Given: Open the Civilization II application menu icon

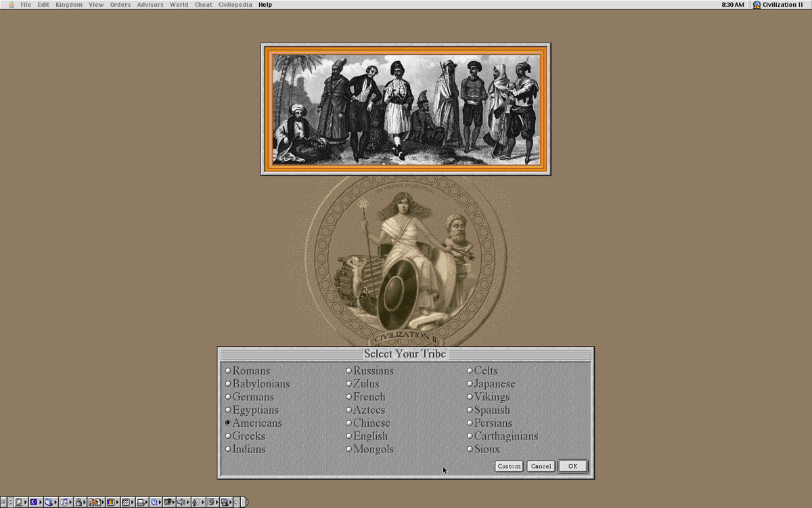Looking at the screenshot, I should point(757,5).
